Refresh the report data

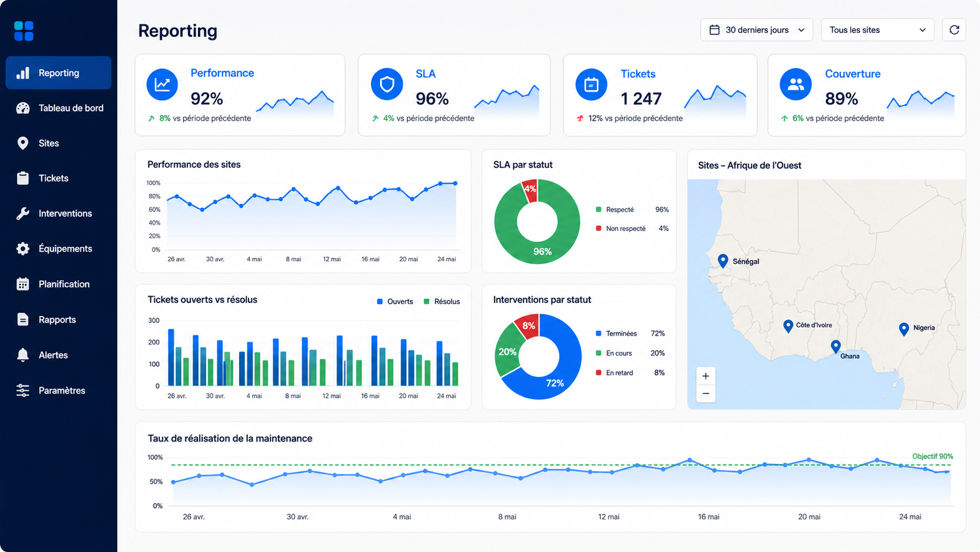pyautogui.click(x=954, y=30)
